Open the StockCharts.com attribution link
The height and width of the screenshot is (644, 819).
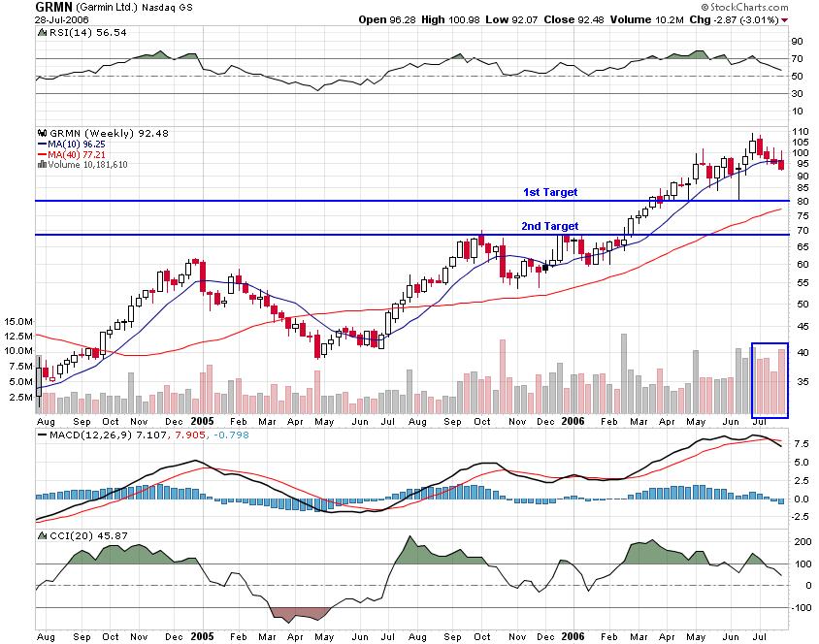(x=744, y=8)
